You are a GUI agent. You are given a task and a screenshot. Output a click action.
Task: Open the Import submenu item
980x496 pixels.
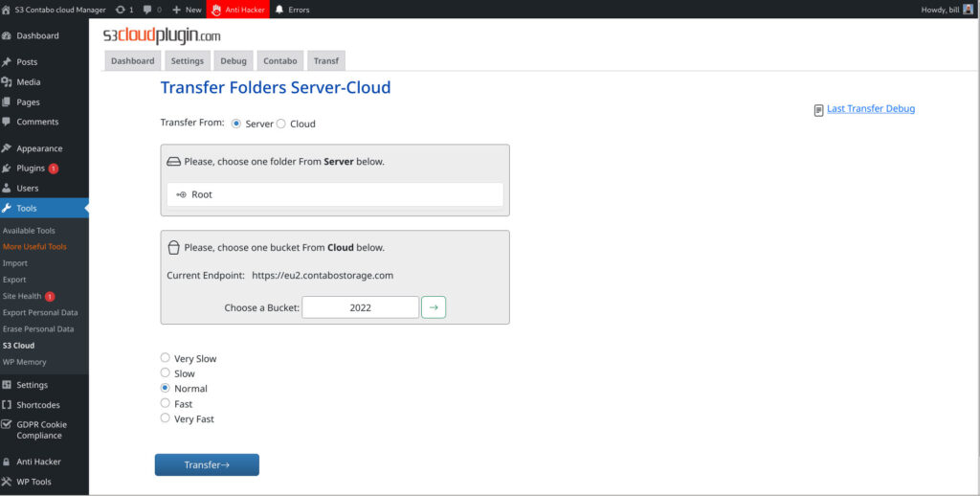point(15,263)
